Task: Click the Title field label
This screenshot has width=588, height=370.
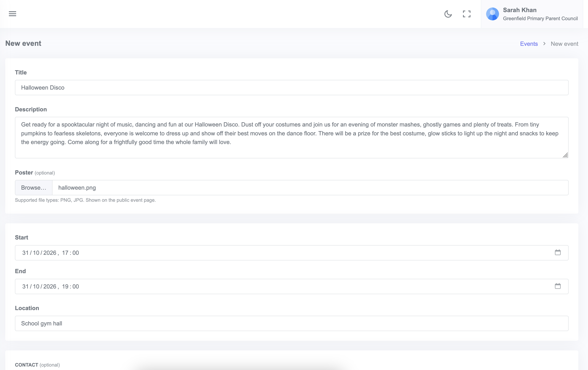Action: [x=21, y=72]
